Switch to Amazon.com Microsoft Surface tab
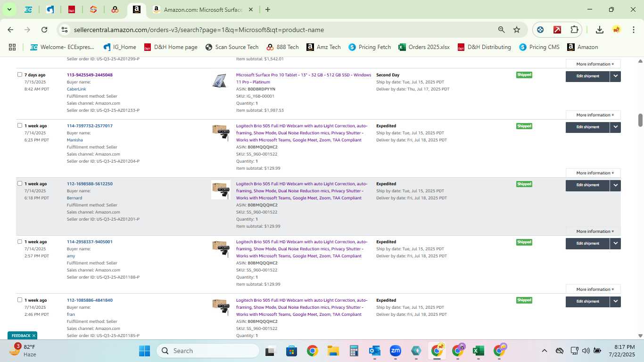 [x=203, y=9]
